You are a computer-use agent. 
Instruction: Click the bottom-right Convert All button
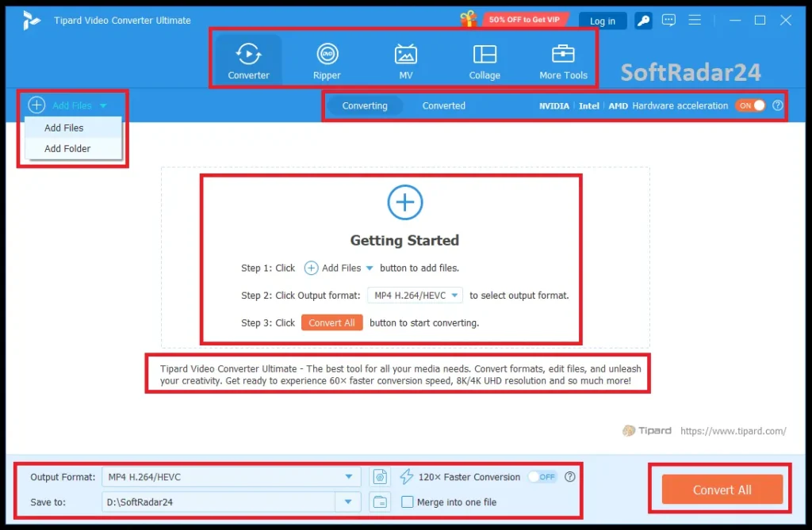pos(722,489)
